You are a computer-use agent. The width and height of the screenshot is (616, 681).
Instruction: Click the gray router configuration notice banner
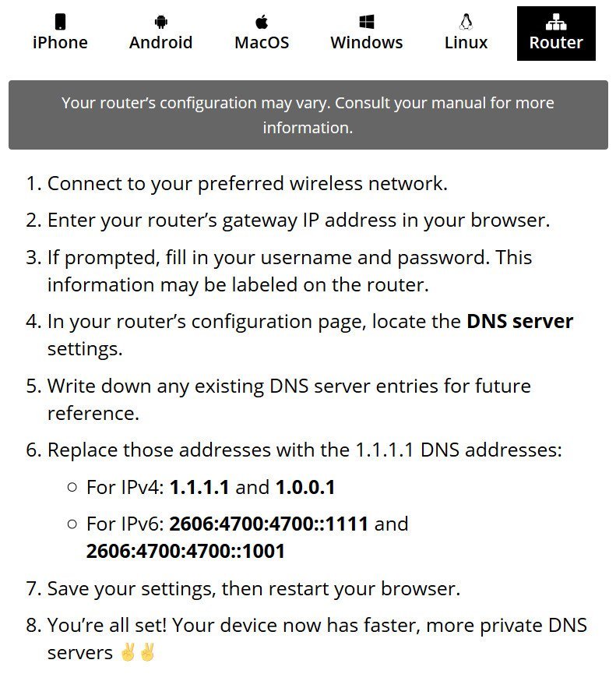pos(308,115)
